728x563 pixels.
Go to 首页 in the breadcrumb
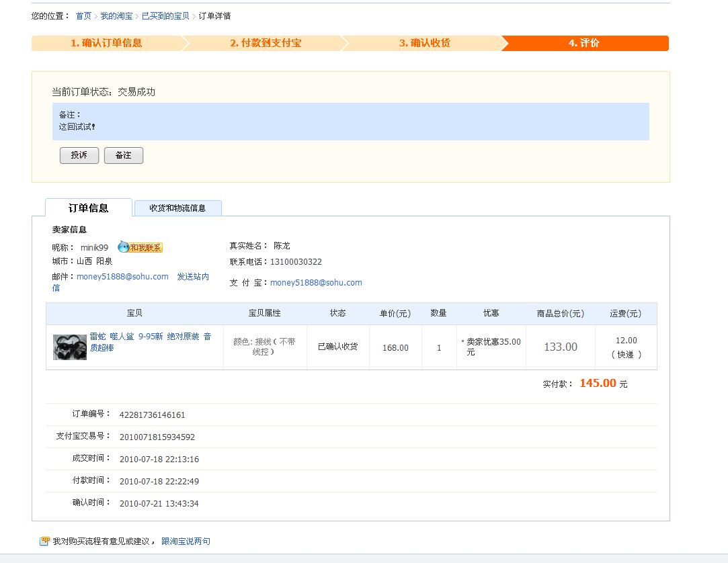pyautogui.click(x=83, y=16)
